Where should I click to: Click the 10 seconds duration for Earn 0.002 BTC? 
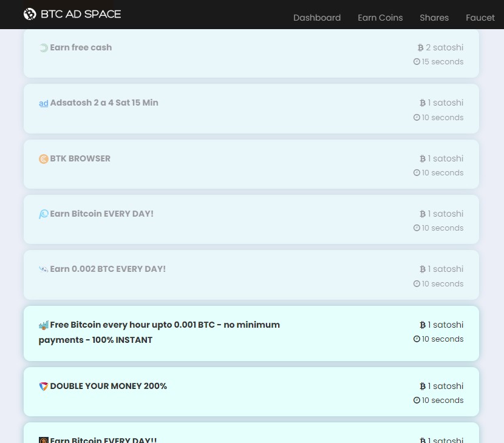[x=443, y=283]
